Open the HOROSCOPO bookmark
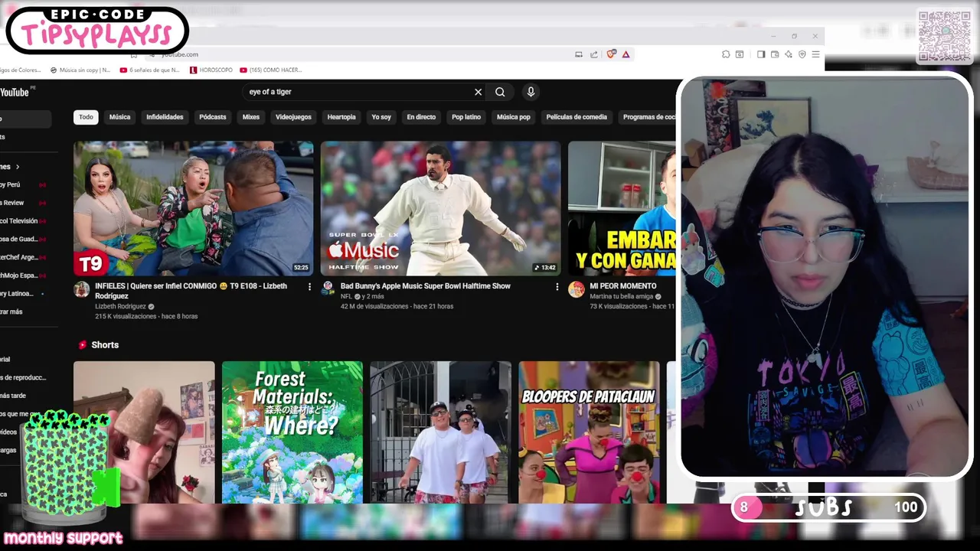 pyautogui.click(x=211, y=70)
